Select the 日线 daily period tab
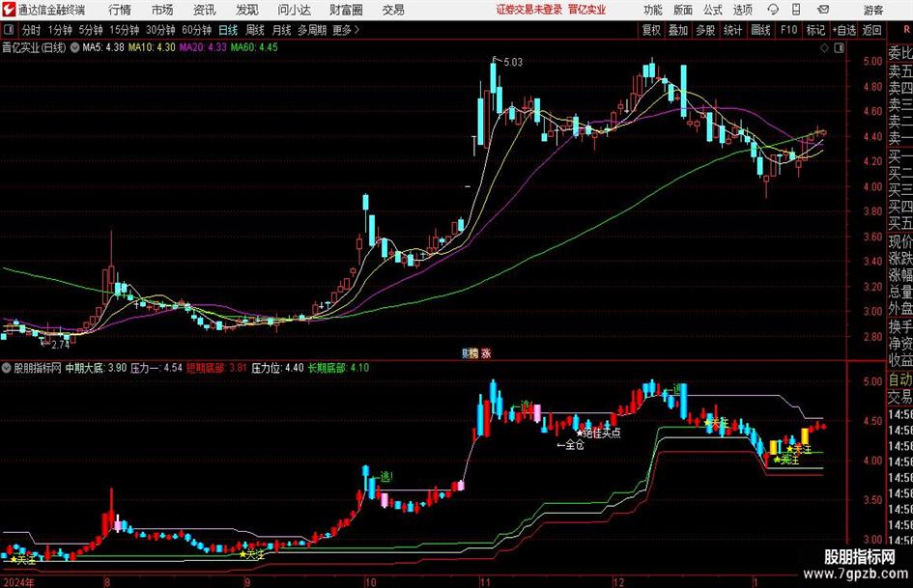 pyautogui.click(x=228, y=30)
